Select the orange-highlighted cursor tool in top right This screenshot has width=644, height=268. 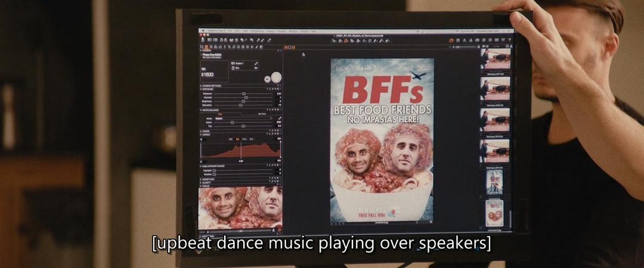pos(451,40)
